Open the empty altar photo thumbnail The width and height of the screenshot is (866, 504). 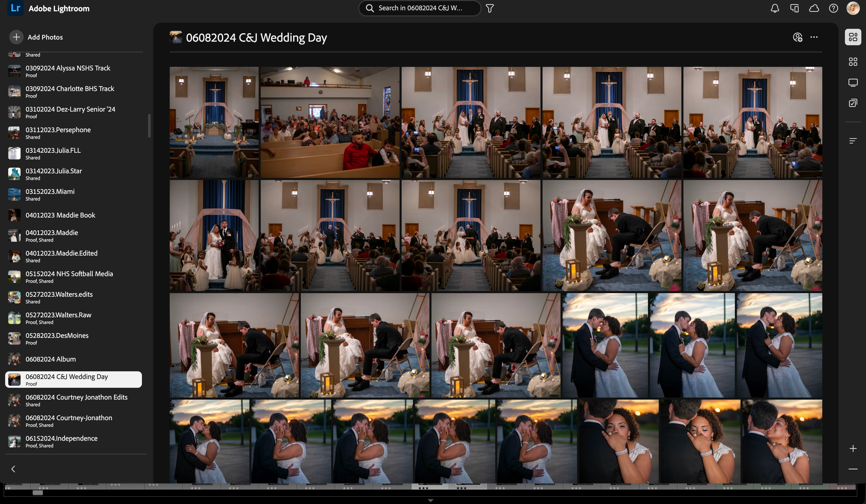(214, 122)
